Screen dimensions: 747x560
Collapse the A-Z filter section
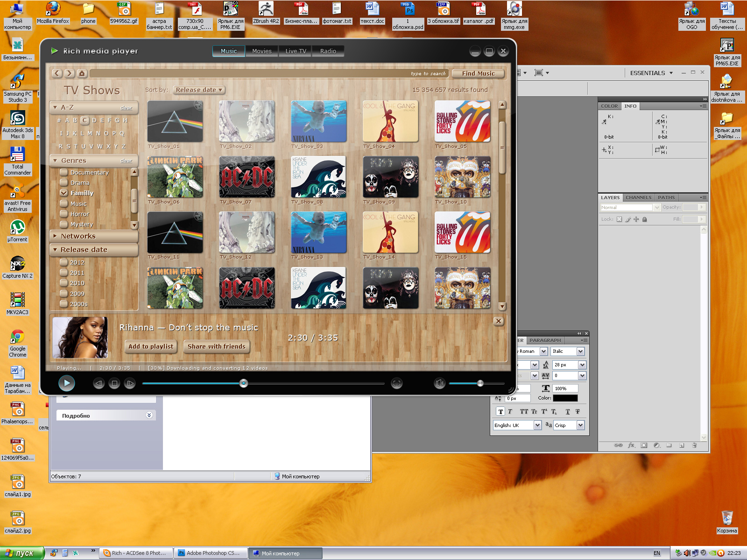tap(55, 107)
